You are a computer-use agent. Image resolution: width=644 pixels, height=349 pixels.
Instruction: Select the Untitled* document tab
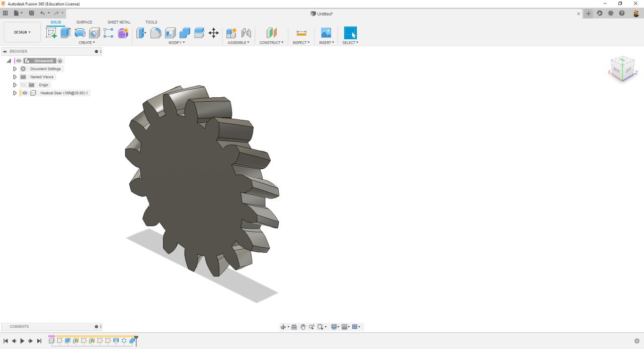pos(322,14)
